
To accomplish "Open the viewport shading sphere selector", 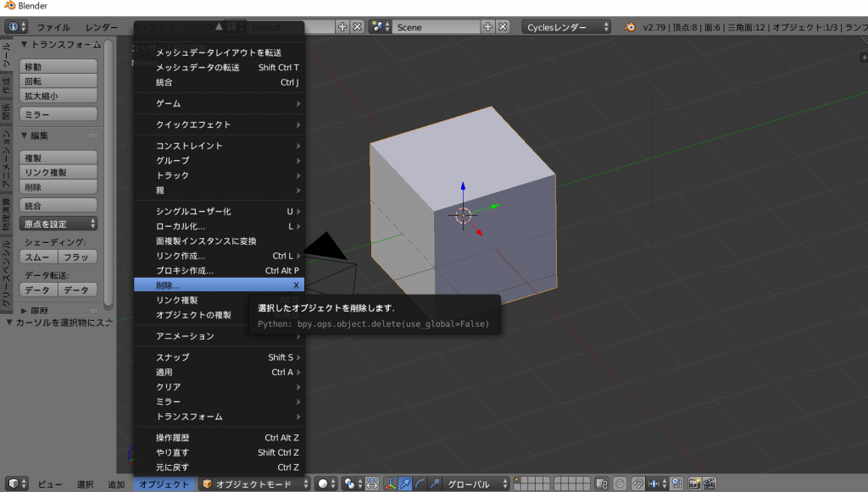I will click(326, 484).
